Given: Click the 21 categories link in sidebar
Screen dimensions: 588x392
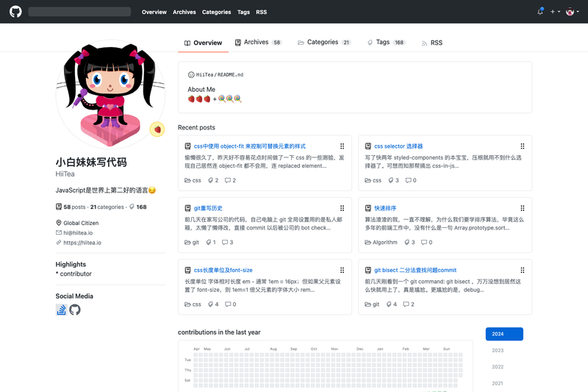Looking at the screenshot, I should (107, 207).
